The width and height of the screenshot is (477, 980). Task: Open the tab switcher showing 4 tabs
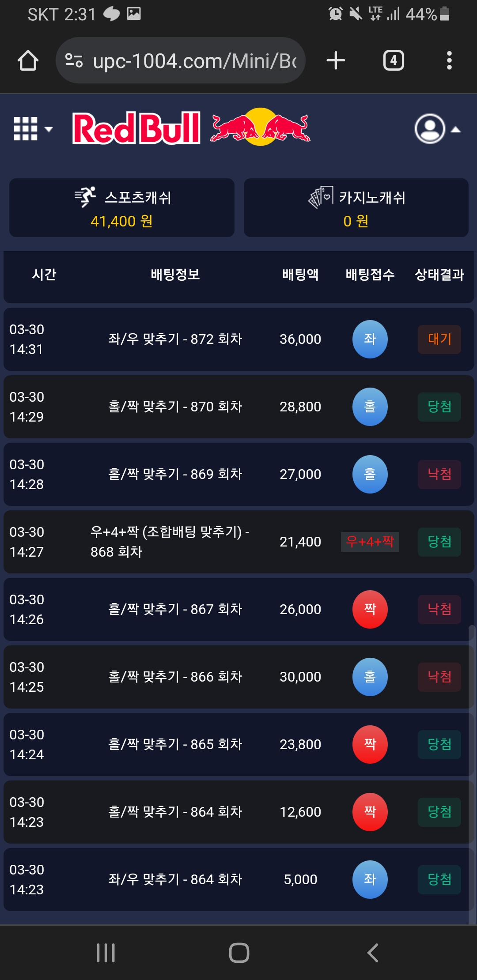(394, 60)
